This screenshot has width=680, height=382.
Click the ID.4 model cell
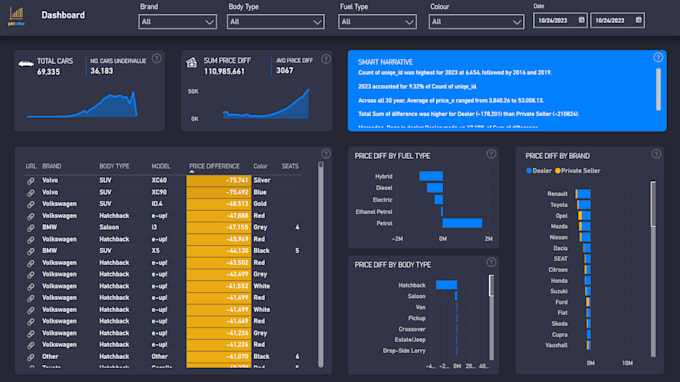point(157,204)
